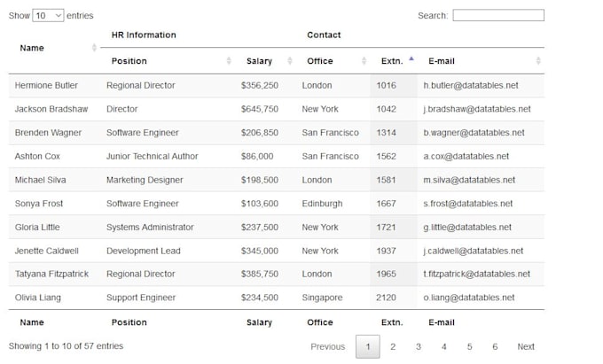Screen dimensions: 603x364
Task: Open the Show entries dropdown
Action: click(48, 15)
